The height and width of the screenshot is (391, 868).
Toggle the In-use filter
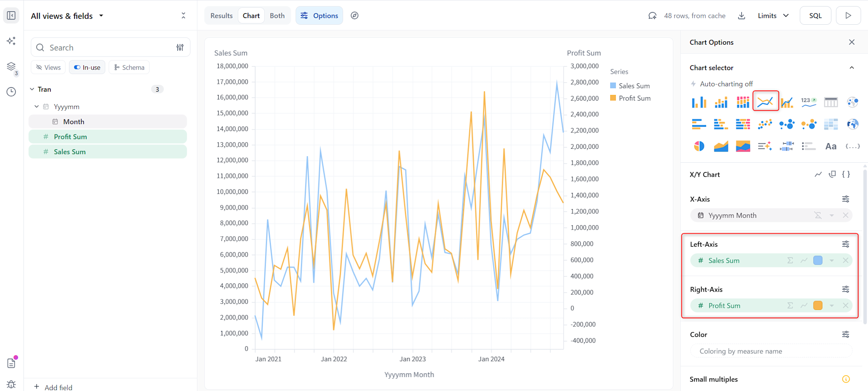(x=87, y=67)
